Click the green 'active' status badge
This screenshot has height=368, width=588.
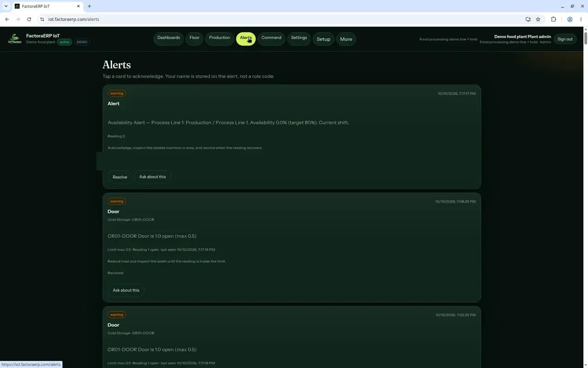tap(64, 42)
